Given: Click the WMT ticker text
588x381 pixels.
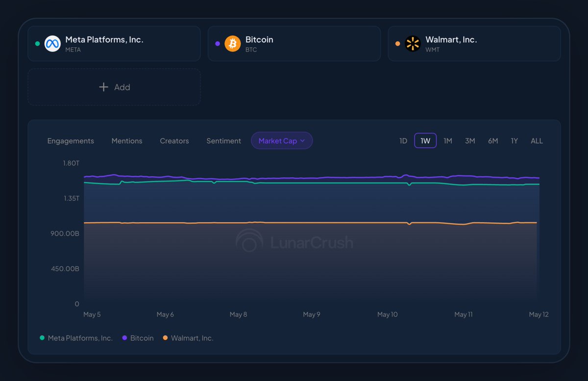Looking at the screenshot, I should (433, 50).
